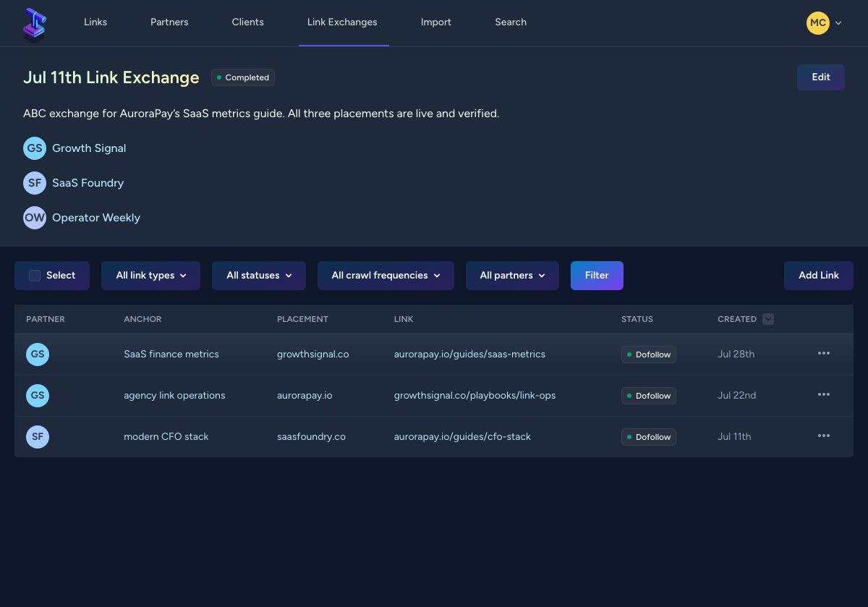Click Dofollow badge in Jul 11th row
The height and width of the screenshot is (607, 868).
[x=649, y=437]
